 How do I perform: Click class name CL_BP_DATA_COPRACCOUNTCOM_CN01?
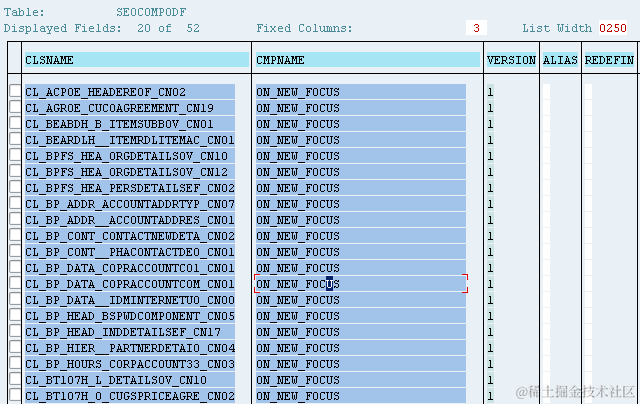130,284
